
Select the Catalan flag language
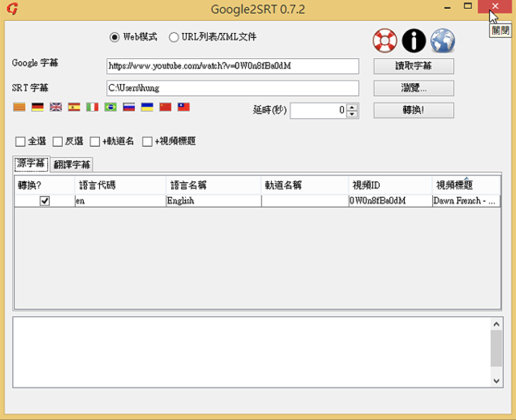(x=20, y=107)
